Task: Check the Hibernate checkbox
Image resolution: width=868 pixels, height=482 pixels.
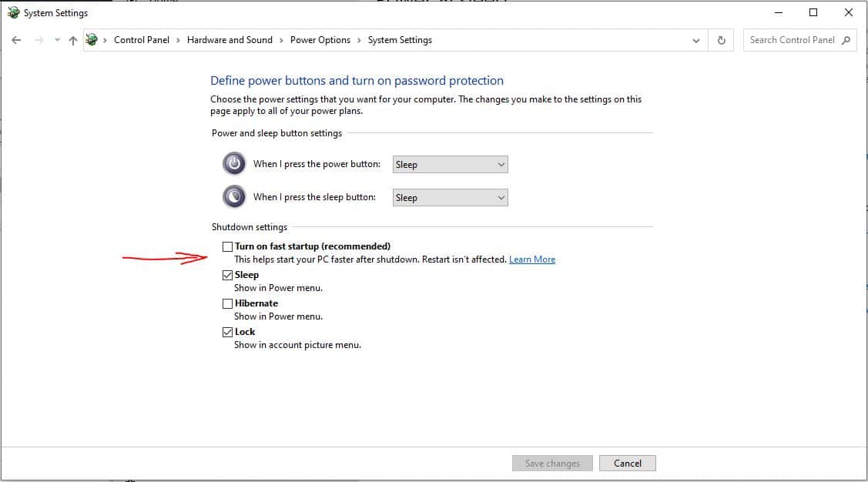Action: 227,303
